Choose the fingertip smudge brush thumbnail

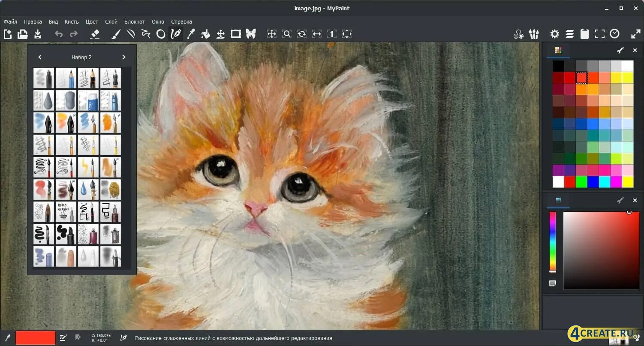point(66,256)
